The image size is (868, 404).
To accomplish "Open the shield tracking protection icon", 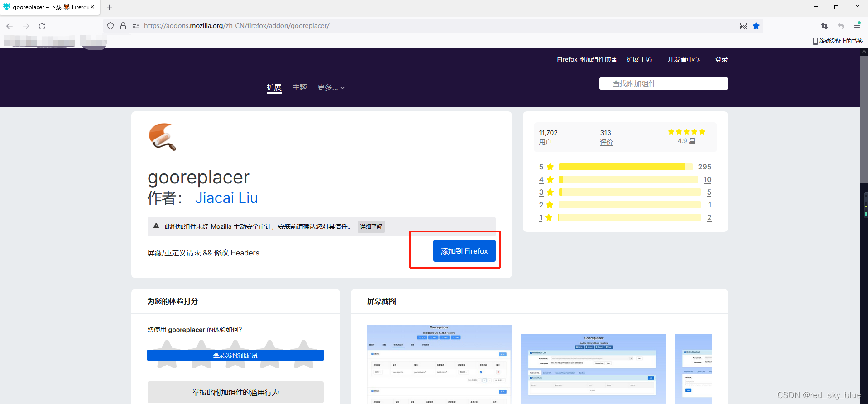I will [x=110, y=26].
